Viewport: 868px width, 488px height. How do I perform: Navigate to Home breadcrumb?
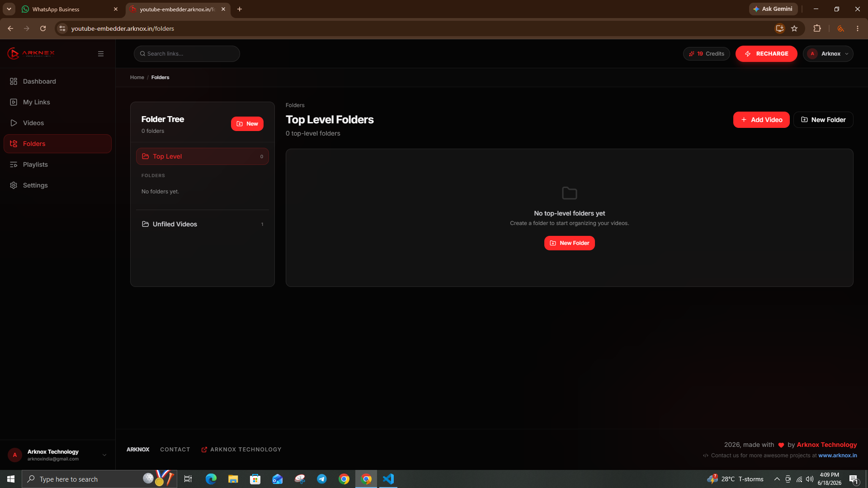click(x=137, y=77)
